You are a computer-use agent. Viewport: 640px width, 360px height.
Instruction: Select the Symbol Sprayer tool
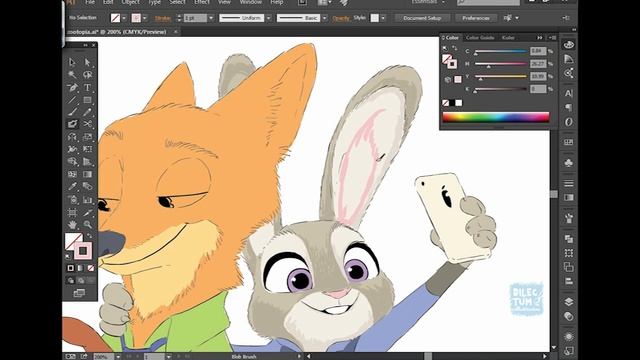[72, 200]
